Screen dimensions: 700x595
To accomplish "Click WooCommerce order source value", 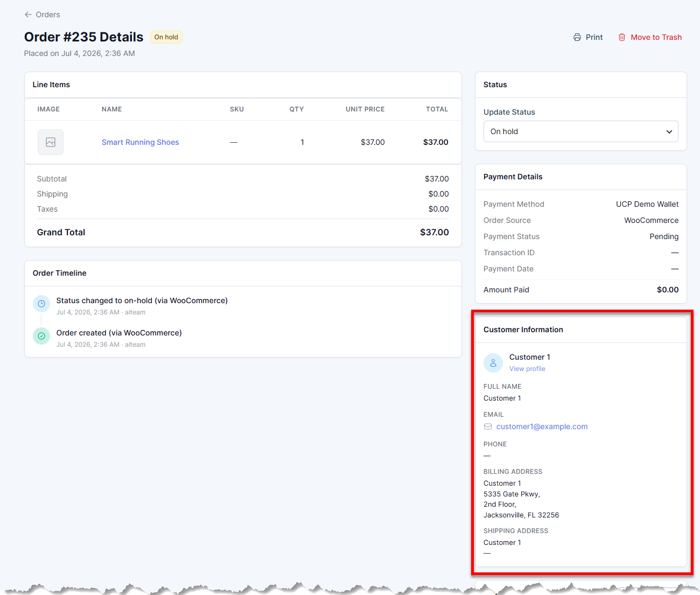I will (x=652, y=220).
